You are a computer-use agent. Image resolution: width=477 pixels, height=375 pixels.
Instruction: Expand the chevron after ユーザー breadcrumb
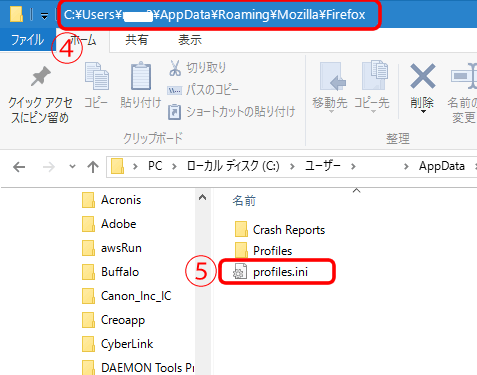click(353, 166)
